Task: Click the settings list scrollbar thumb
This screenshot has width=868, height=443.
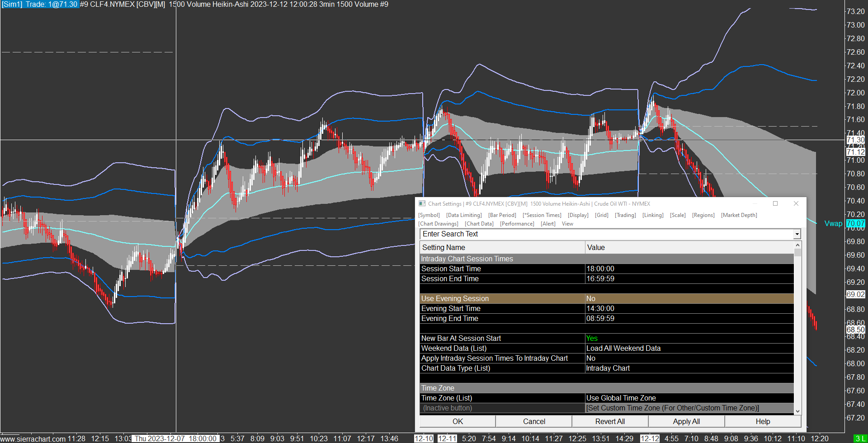Action: coord(797,252)
